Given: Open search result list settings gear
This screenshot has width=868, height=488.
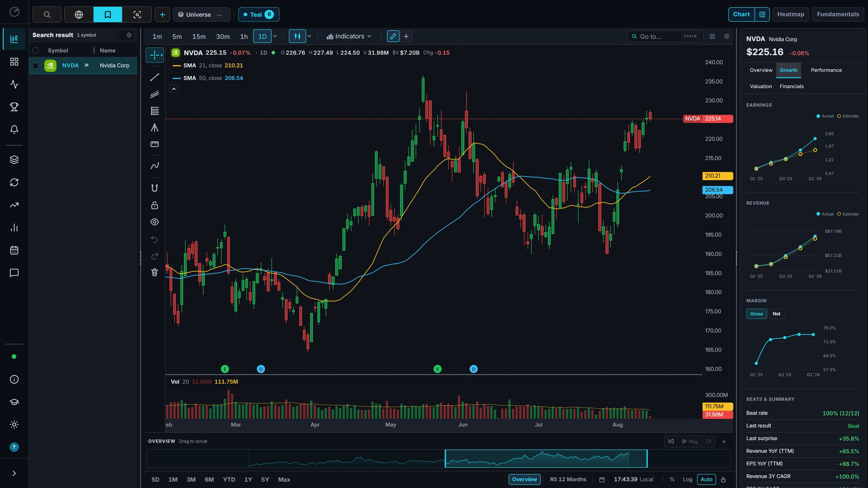Looking at the screenshot, I should point(129,35).
